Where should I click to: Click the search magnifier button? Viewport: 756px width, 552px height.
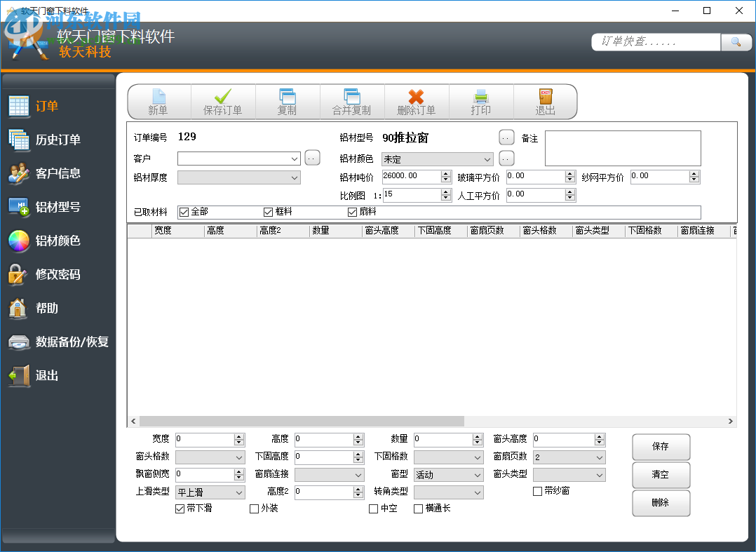(736, 42)
